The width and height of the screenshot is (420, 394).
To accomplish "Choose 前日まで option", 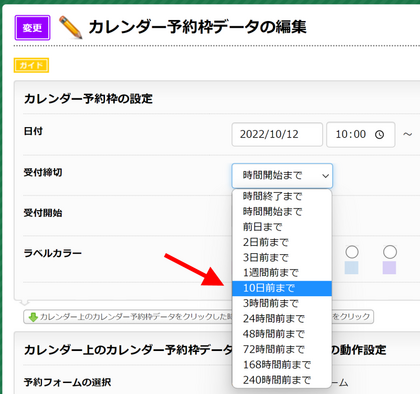I will point(282,227).
